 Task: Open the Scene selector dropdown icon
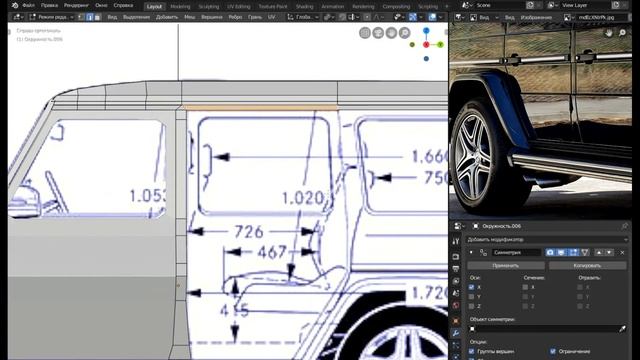[466, 5]
